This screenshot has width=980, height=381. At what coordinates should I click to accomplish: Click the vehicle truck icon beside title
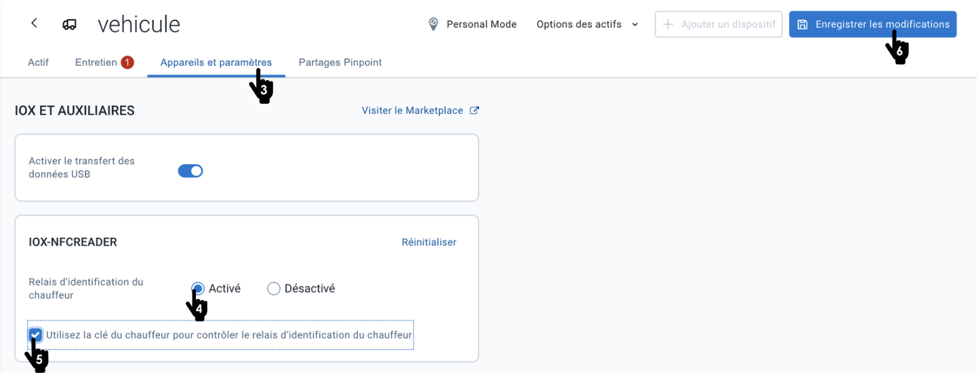click(69, 24)
